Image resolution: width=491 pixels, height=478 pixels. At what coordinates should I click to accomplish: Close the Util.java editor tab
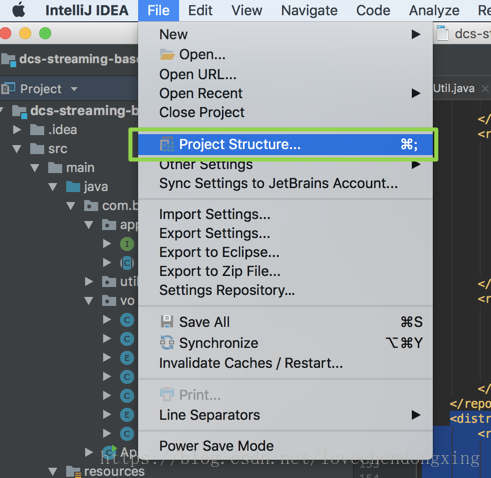[x=485, y=89]
